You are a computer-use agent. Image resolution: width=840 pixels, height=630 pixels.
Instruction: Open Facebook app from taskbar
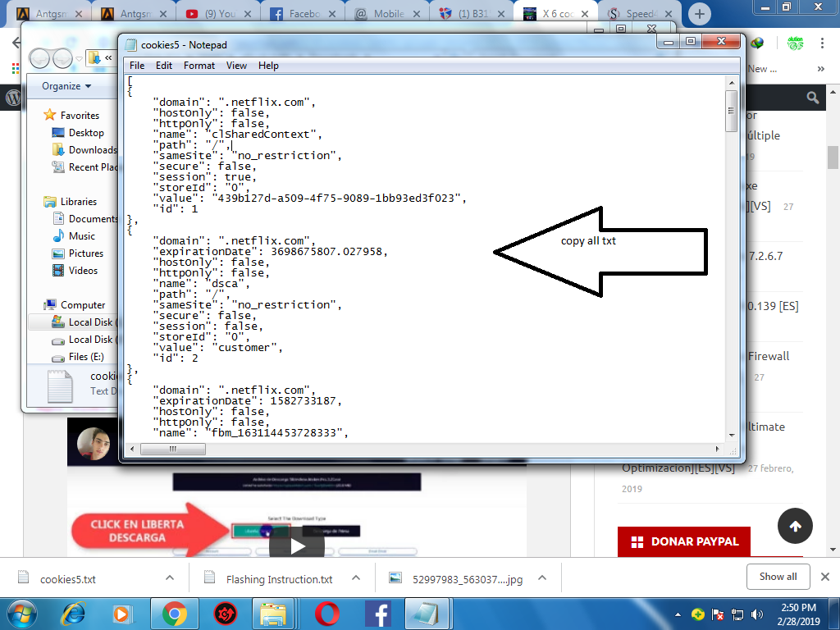(x=377, y=614)
